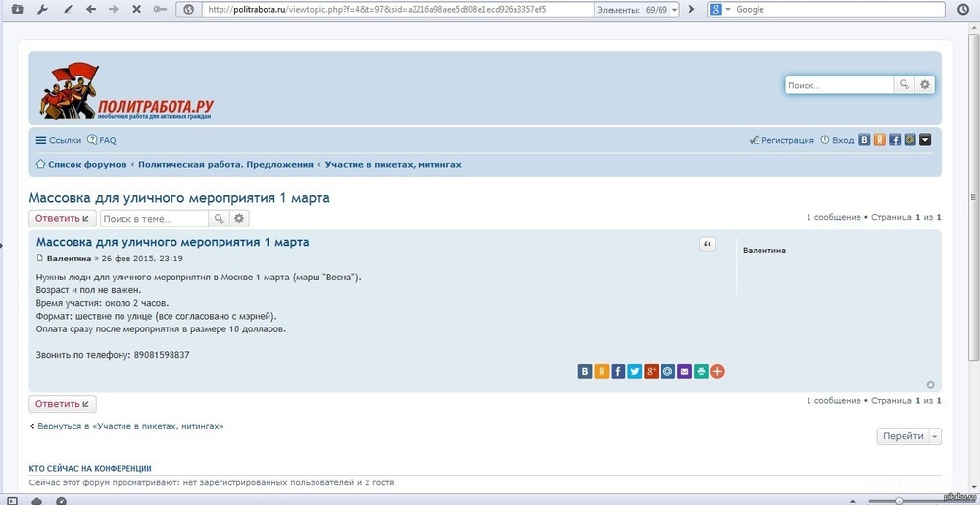This screenshot has width=980, height=505.
Task: Click the green print icon
Action: (x=701, y=371)
